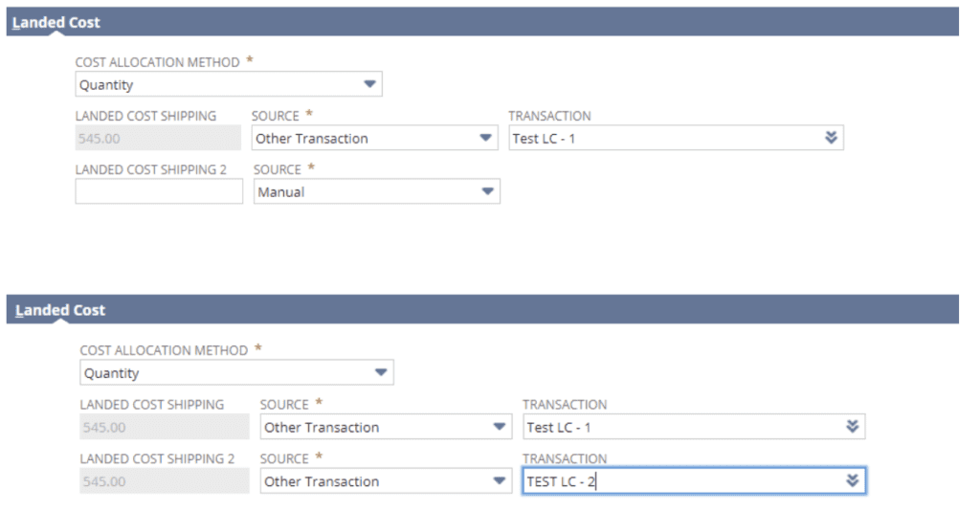The height and width of the screenshot is (512, 980).
Task: Click the empty Landed Cost Shipping 2 field
Action: pos(159,191)
